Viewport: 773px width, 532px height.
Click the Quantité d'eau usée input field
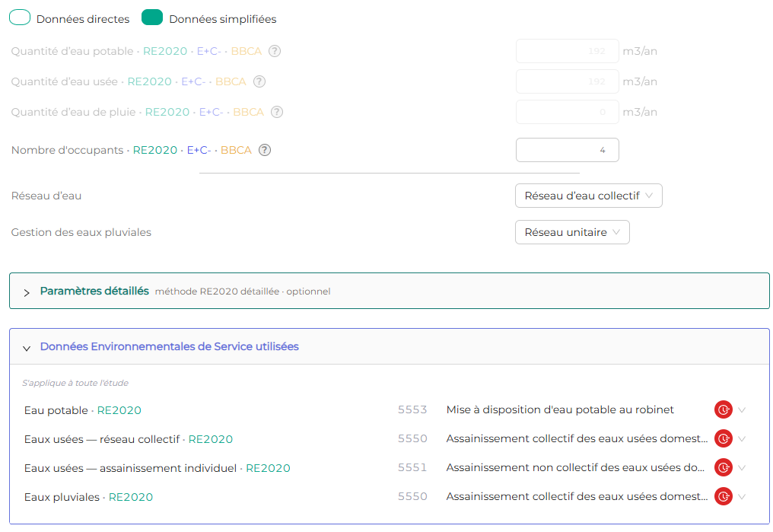(567, 81)
